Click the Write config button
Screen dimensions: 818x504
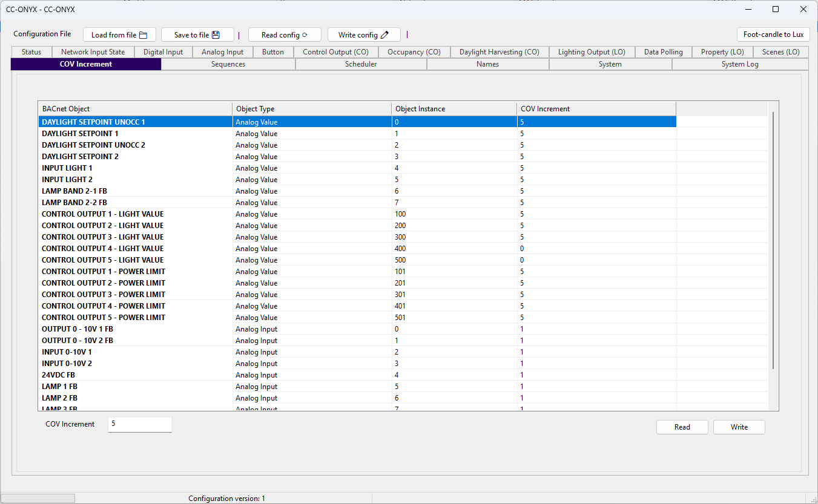(364, 35)
